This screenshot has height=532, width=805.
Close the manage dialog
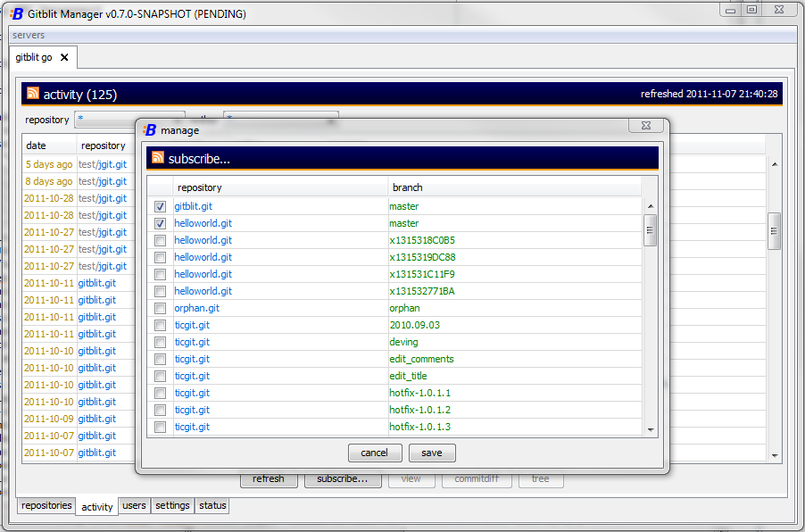646,125
